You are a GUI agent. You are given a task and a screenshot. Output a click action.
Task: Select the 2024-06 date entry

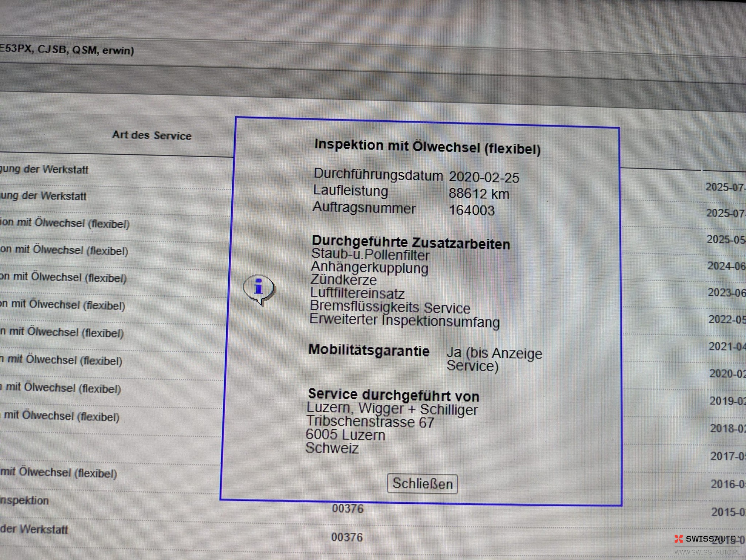(726, 266)
